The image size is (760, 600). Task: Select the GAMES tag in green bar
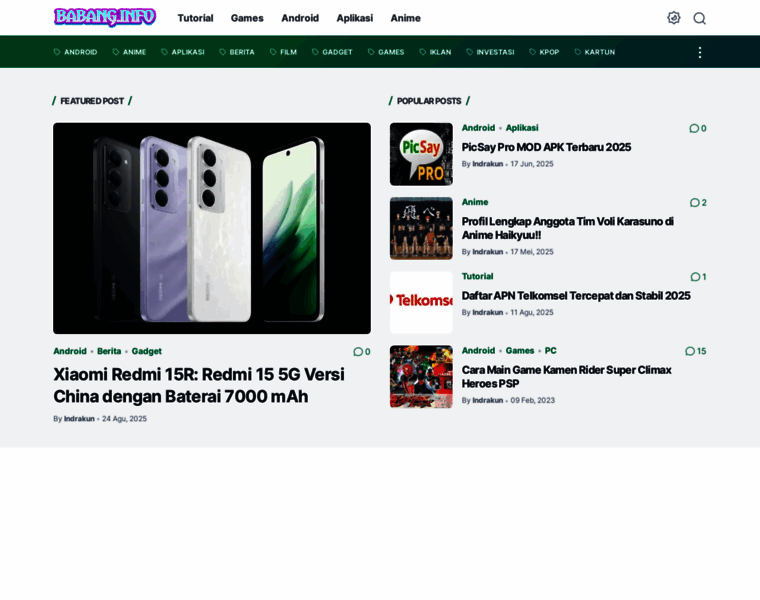pyautogui.click(x=386, y=52)
